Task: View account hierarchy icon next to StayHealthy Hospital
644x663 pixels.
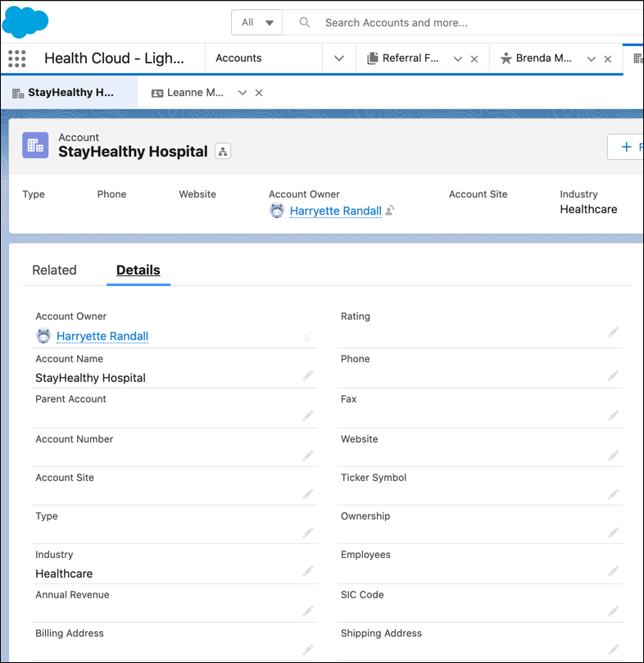Action: [223, 152]
